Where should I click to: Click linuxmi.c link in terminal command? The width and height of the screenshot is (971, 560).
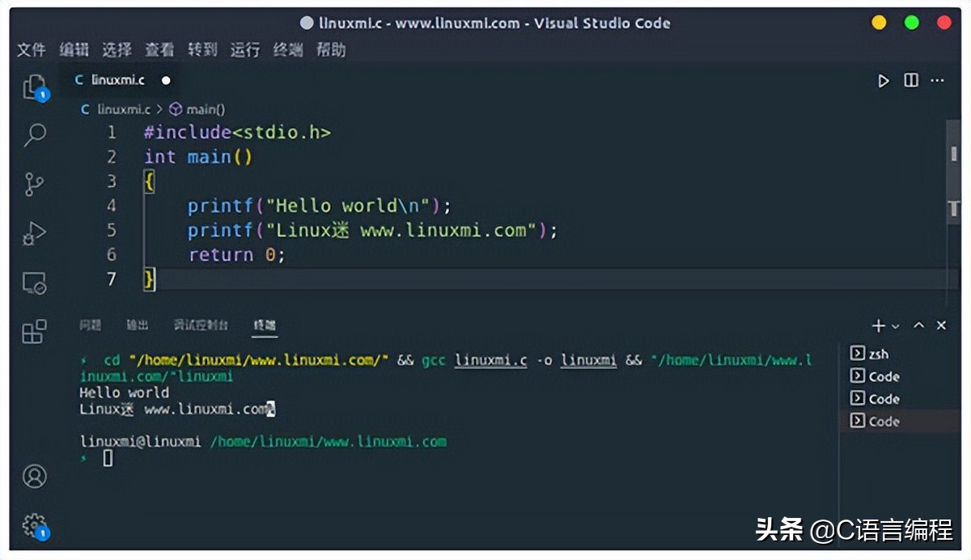[491, 360]
